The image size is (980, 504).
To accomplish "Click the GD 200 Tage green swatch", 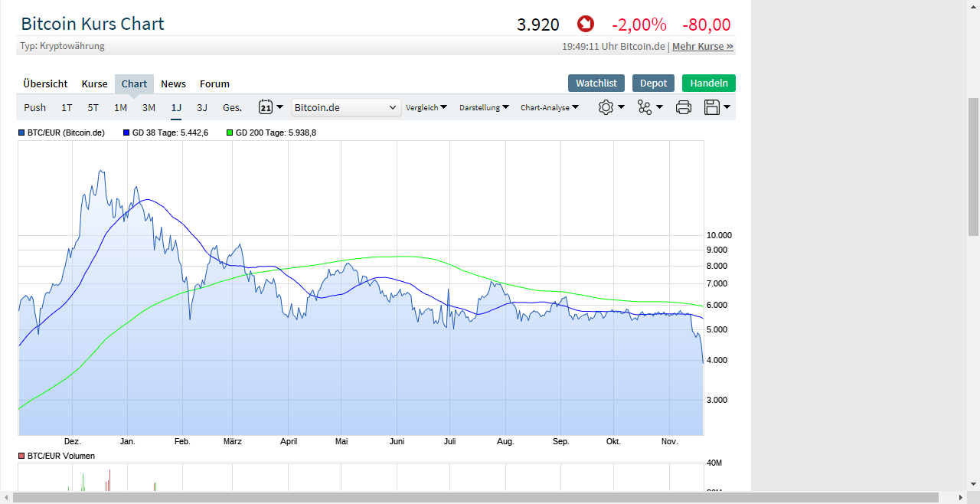I will click(230, 133).
